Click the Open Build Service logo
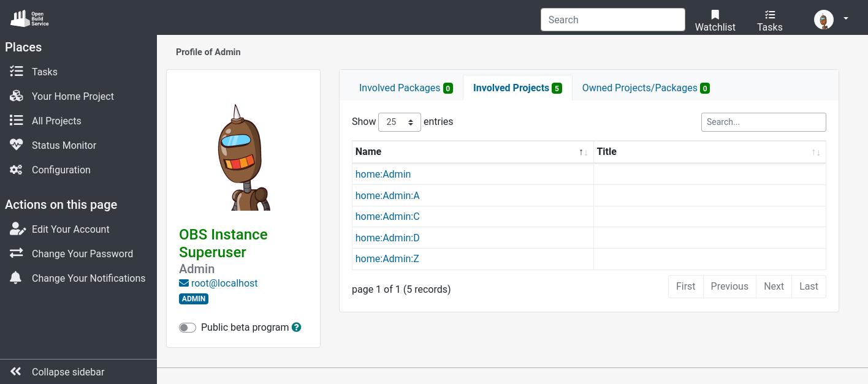 tap(29, 18)
